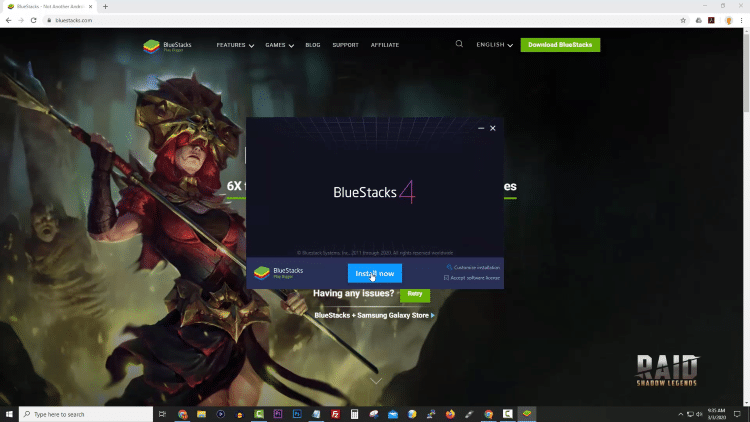Open the English language selector

pos(494,45)
